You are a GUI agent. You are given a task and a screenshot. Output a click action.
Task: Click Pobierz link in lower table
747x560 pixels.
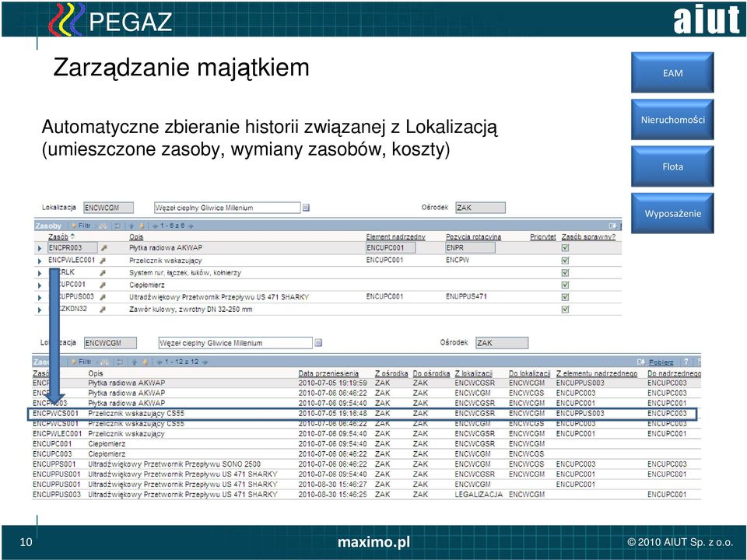point(661,362)
